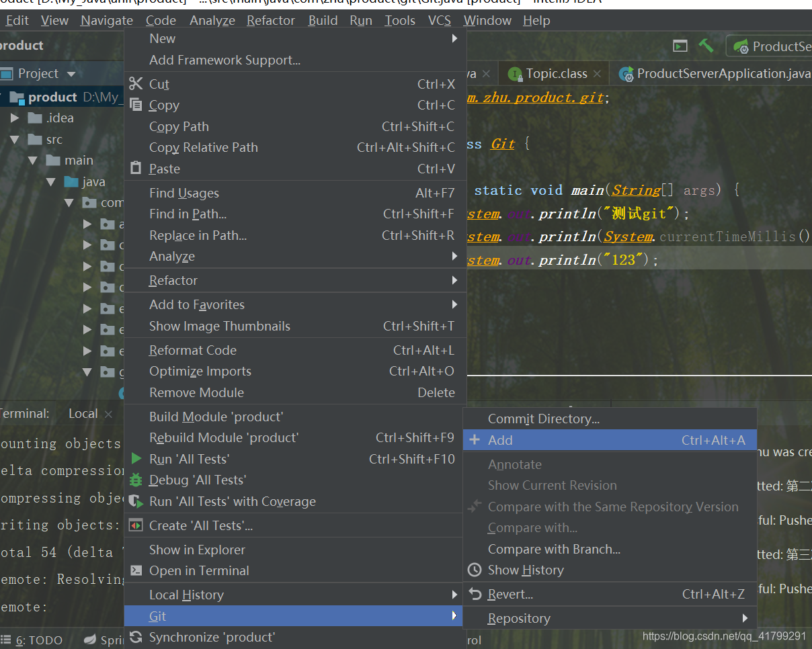Image resolution: width=812 pixels, height=649 pixels.
Task: Expand the New submenu arrow
Action: (x=455, y=39)
